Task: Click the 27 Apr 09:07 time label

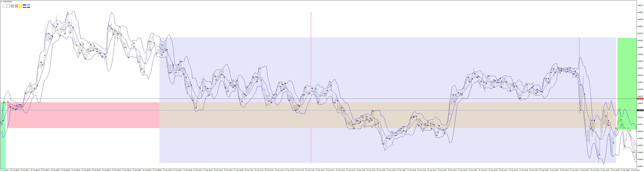Action: (96, 170)
